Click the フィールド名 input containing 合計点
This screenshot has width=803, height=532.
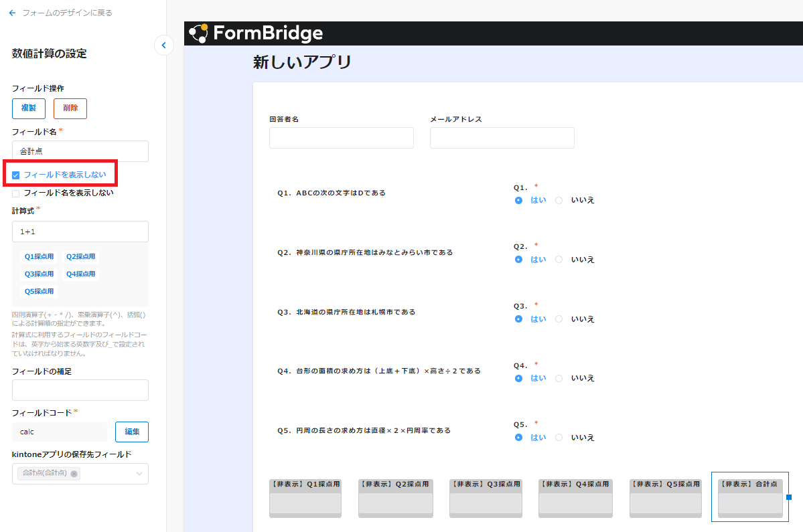point(80,151)
